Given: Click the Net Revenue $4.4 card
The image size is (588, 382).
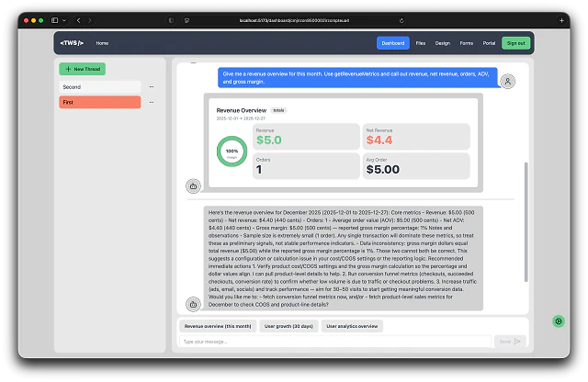Looking at the screenshot, I should tap(416, 137).
